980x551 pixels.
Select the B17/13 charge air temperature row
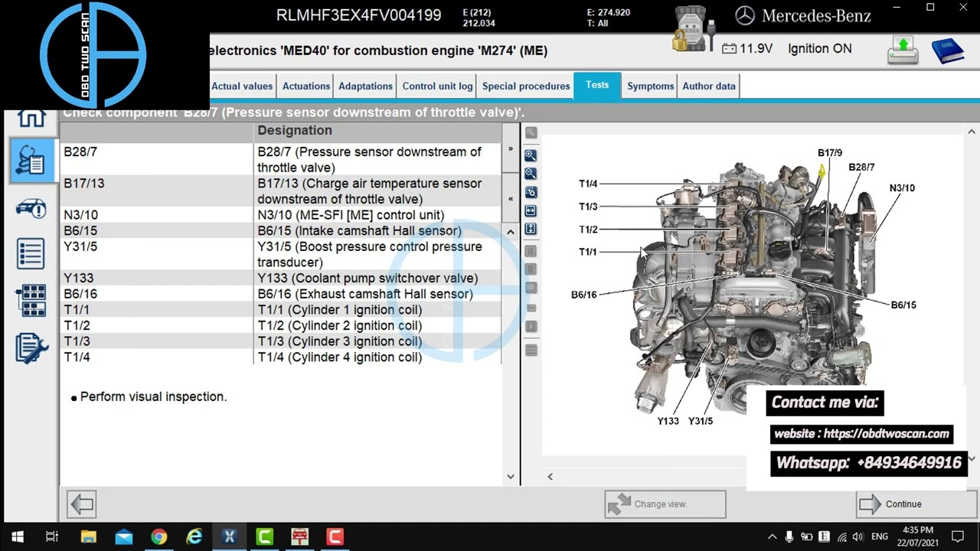[x=281, y=191]
